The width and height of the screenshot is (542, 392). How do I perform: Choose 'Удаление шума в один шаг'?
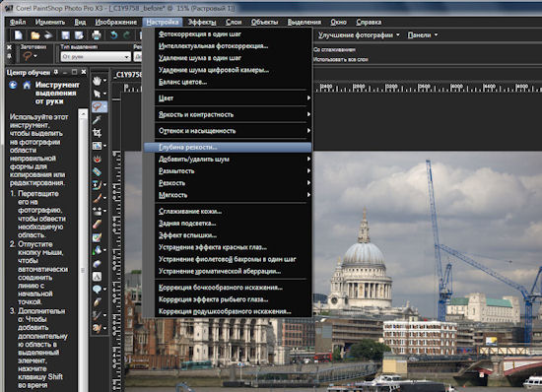[228, 58]
